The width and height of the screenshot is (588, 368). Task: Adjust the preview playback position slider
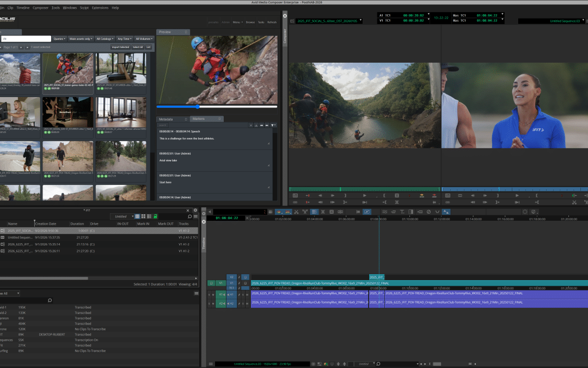coord(197,107)
